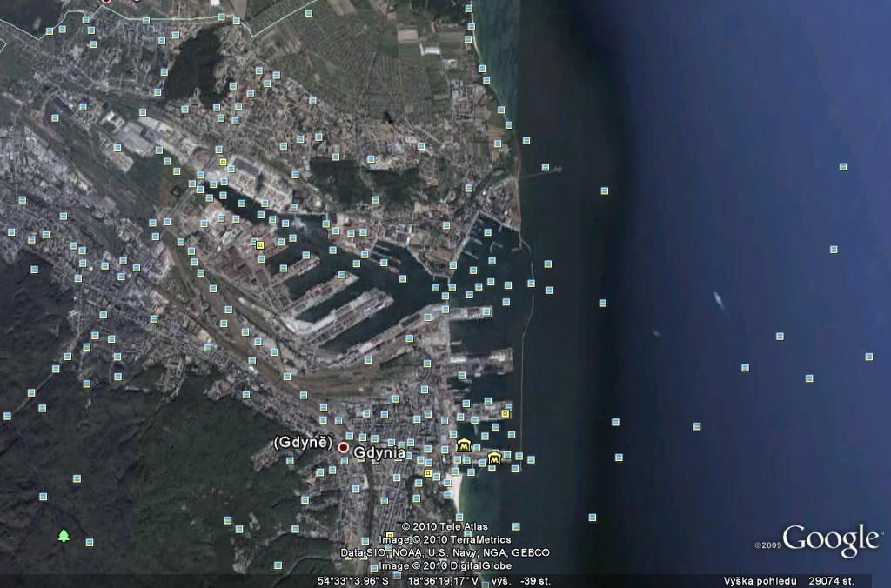The image size is (891, 588).
Task: Click the latitude readout 54°33'13.96" S
Action: point(352,581)
